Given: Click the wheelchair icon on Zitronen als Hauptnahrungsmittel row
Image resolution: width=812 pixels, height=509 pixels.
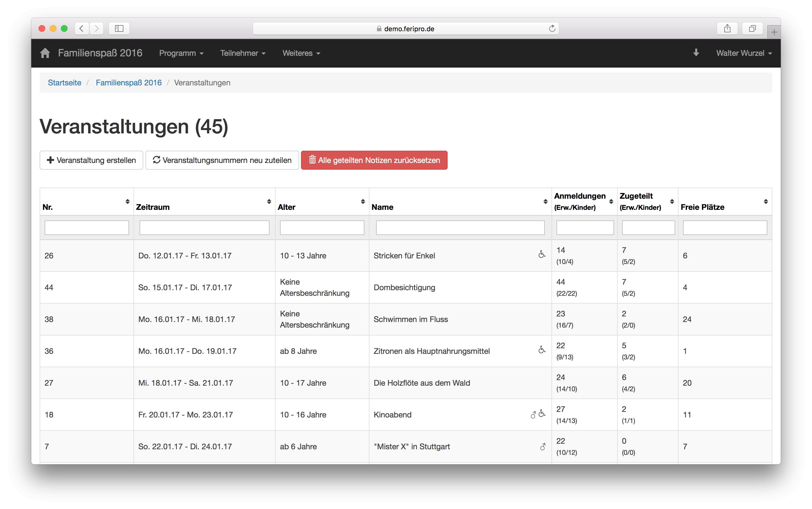Looking at the screenshot, I should 541,350.
